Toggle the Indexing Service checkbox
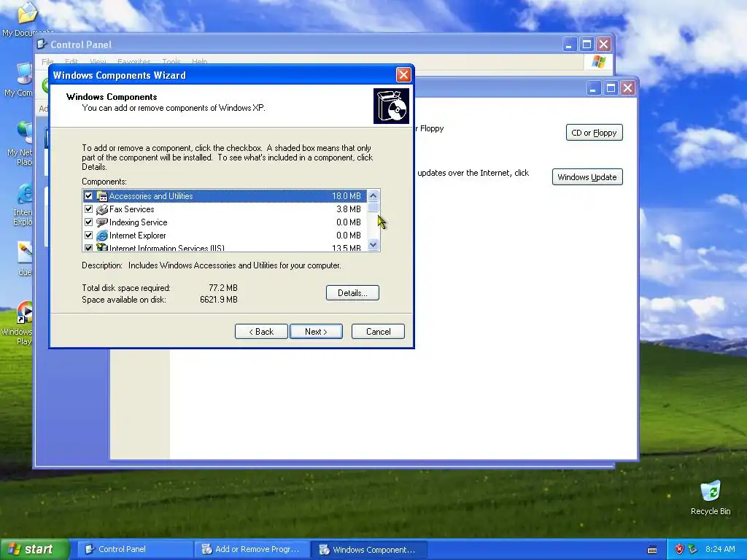The width and height of the screenshot is (747, 560). point(88,222)
